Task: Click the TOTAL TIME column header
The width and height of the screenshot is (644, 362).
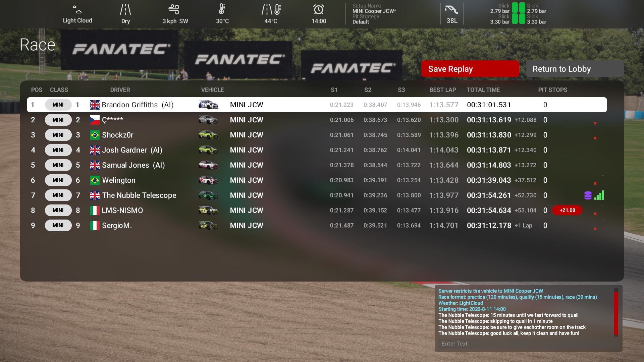Action: 483,90
